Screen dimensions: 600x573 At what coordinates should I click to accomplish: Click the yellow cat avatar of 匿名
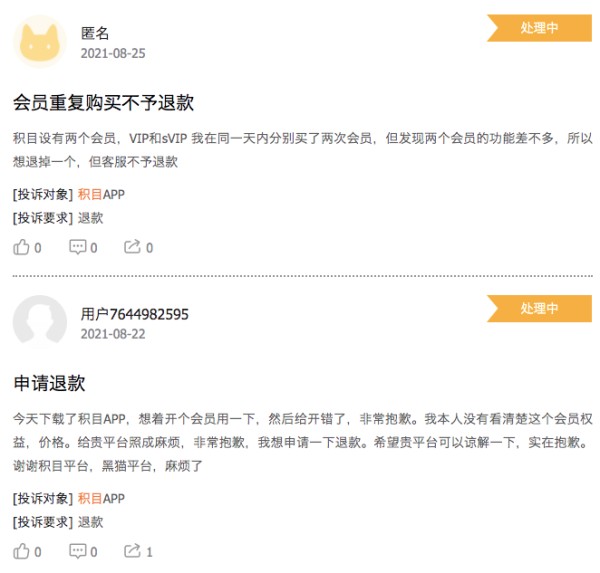pyautogui.click(x=40, y=42)
